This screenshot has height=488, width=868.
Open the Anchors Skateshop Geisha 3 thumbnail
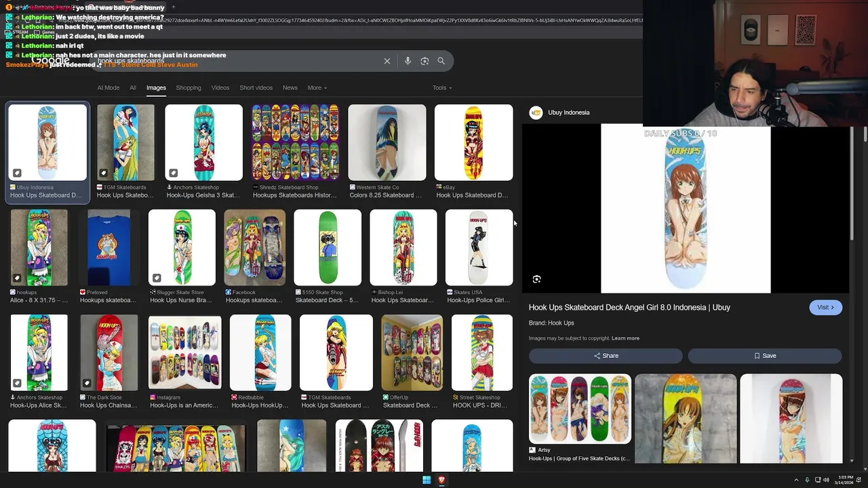(x=203, y=142)
